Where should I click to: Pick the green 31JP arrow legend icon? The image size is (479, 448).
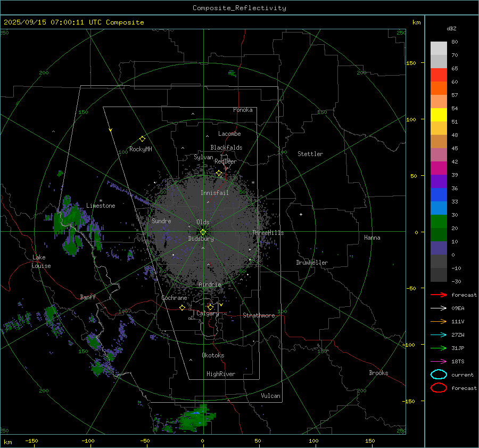point(439,348)
